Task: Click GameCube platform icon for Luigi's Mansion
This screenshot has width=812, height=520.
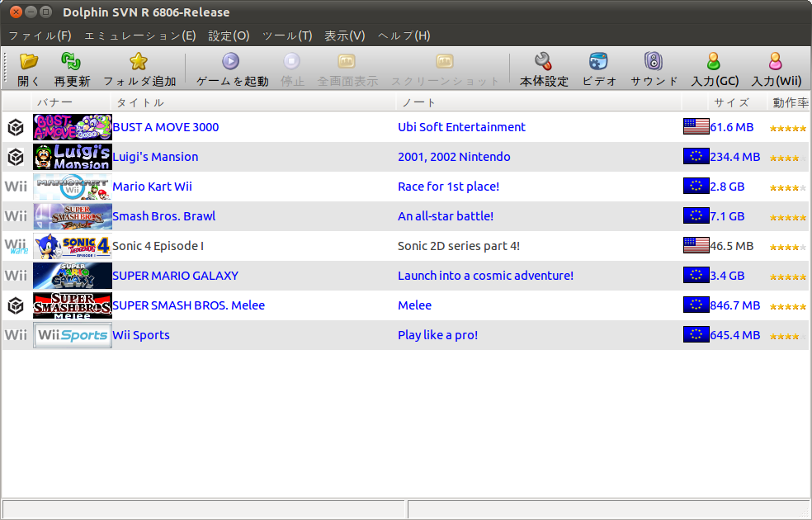Action: coord(16,157)
